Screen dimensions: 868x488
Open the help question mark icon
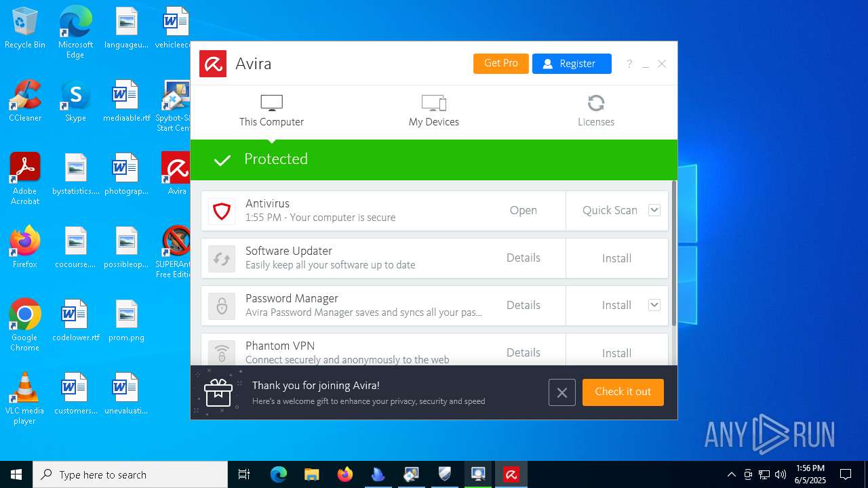coord(629,64)
